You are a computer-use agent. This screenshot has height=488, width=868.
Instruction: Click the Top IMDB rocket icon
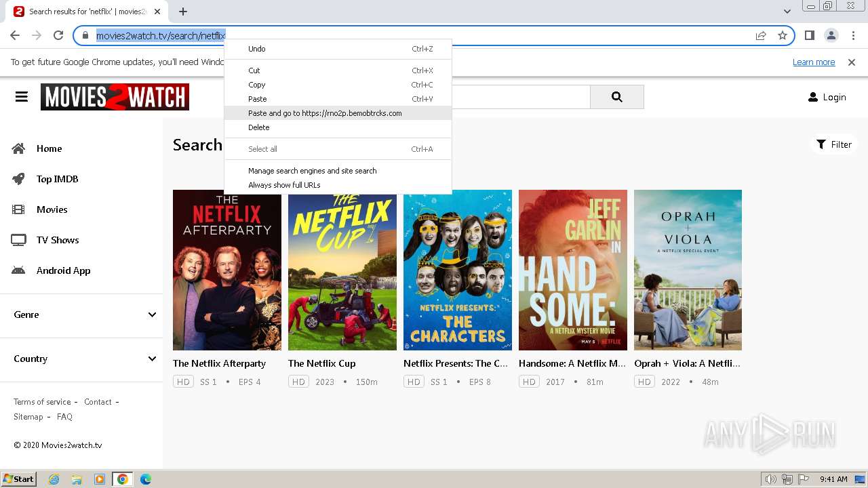click(18, 179)
